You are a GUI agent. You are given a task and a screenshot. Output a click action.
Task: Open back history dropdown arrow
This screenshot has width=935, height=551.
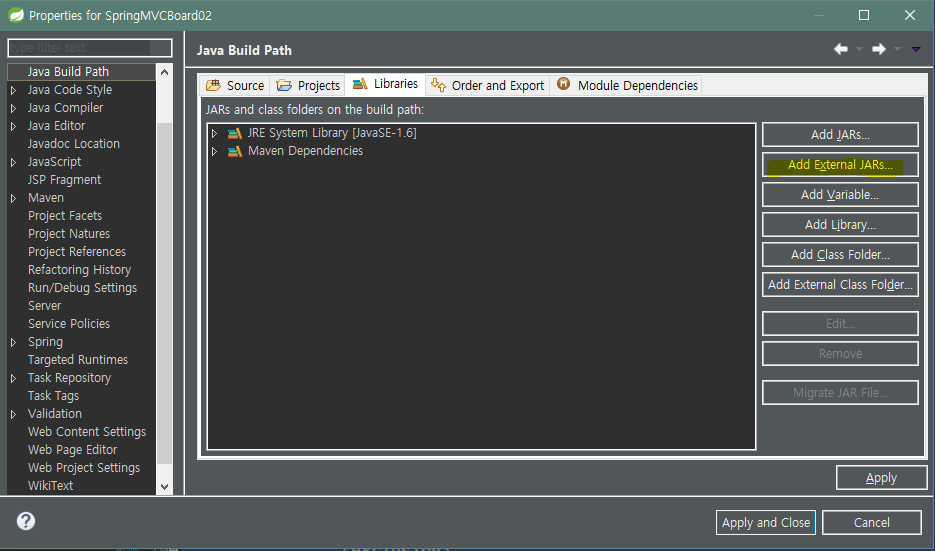859,49
